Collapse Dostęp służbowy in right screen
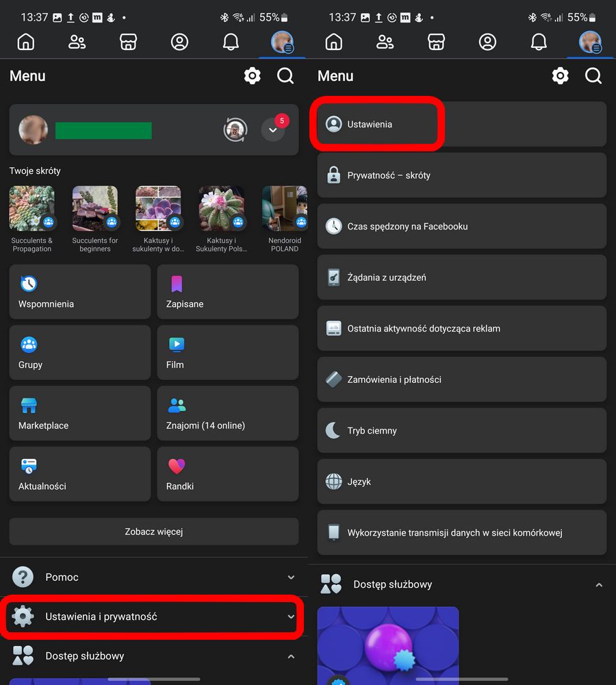The height and width of the screenshot is (685, 616). 462,584
